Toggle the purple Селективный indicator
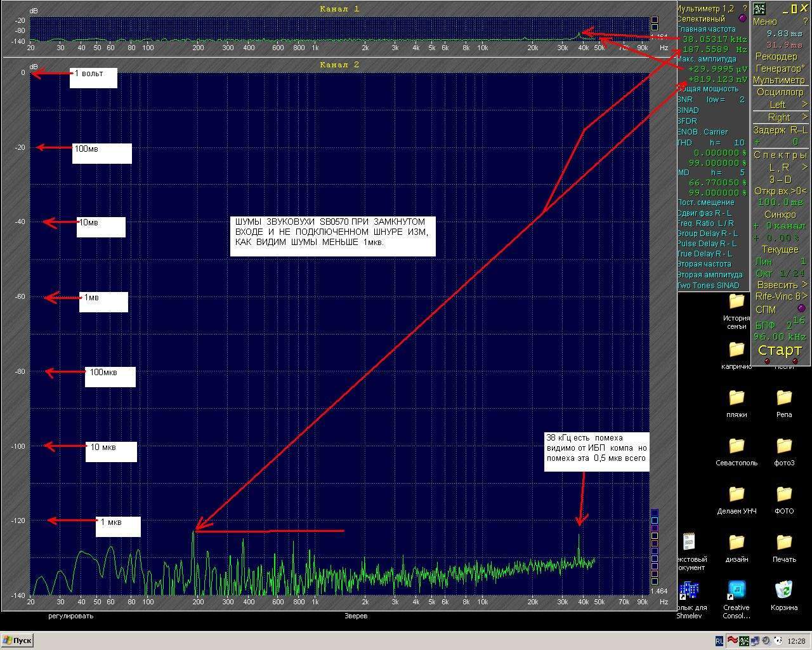The height and width of the screenshot is (650, 812). [x=743, y=19]
